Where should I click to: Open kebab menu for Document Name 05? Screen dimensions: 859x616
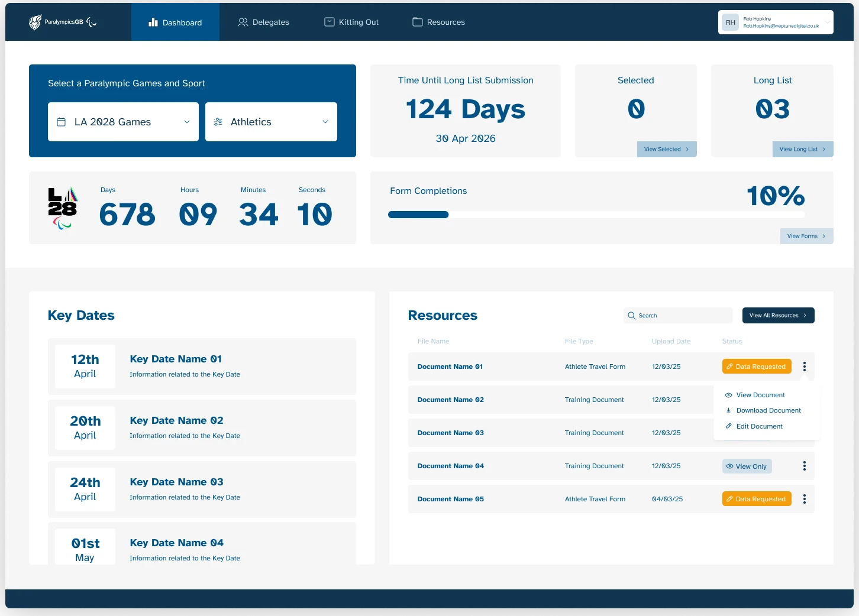(805, 499)
